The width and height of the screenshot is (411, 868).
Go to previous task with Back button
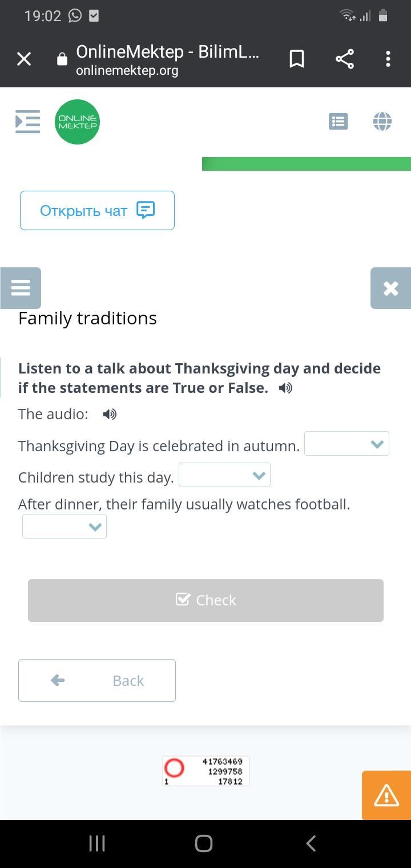point(97,680)
